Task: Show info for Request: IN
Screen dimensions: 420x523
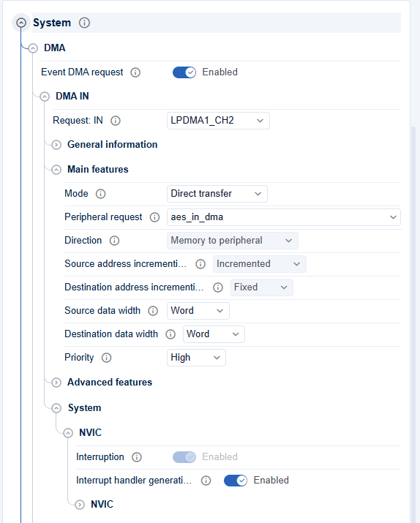Action: tap(116, 121)
